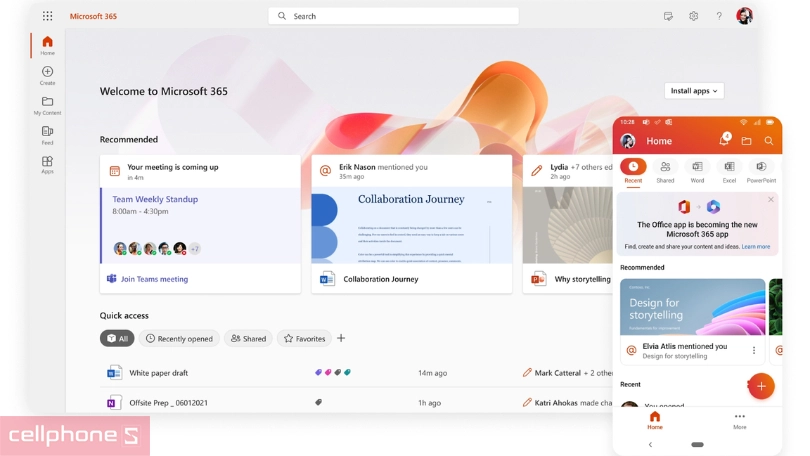Screen dimensions: 810x456
Task: Click the Search box
Action: point(394,16)
